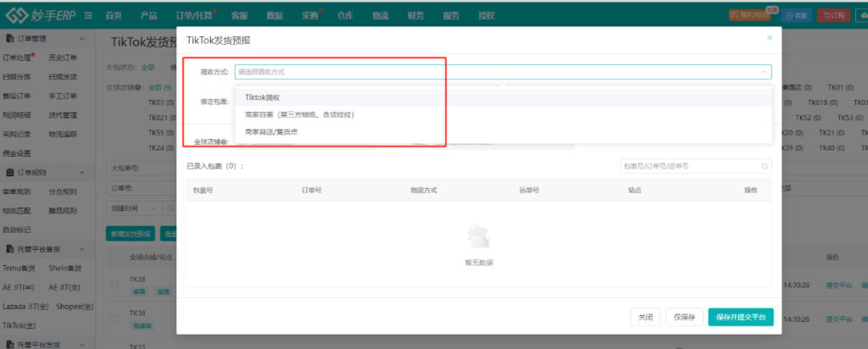Open 产品 in top navigation
The width and height of the screenshot is (868, 349).
pos(148,15)
